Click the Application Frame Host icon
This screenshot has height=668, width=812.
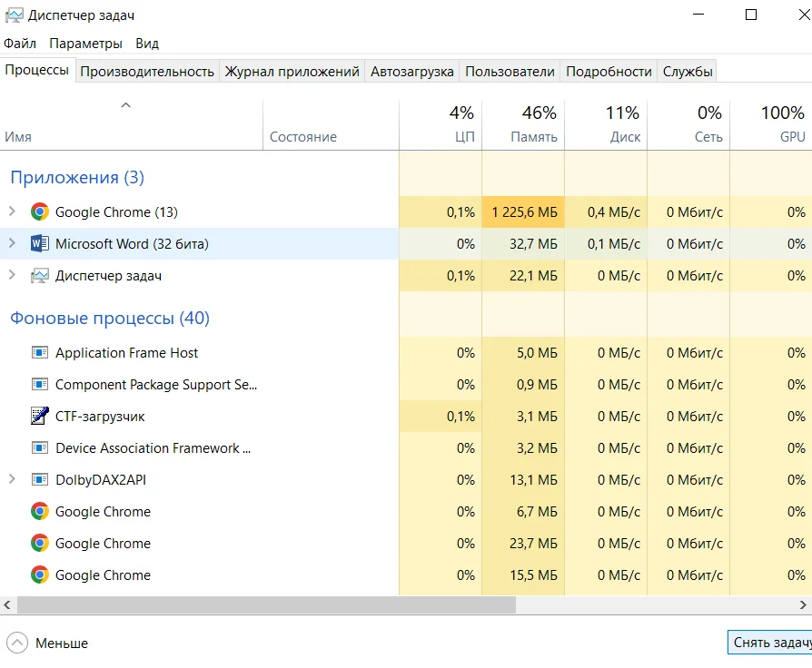tap(39, 353)
